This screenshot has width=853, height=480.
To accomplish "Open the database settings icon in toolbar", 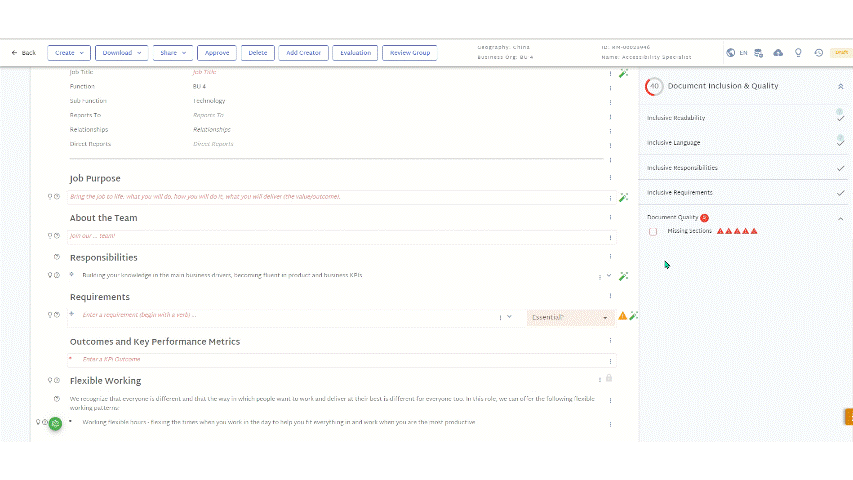I will tap(758, 53).
